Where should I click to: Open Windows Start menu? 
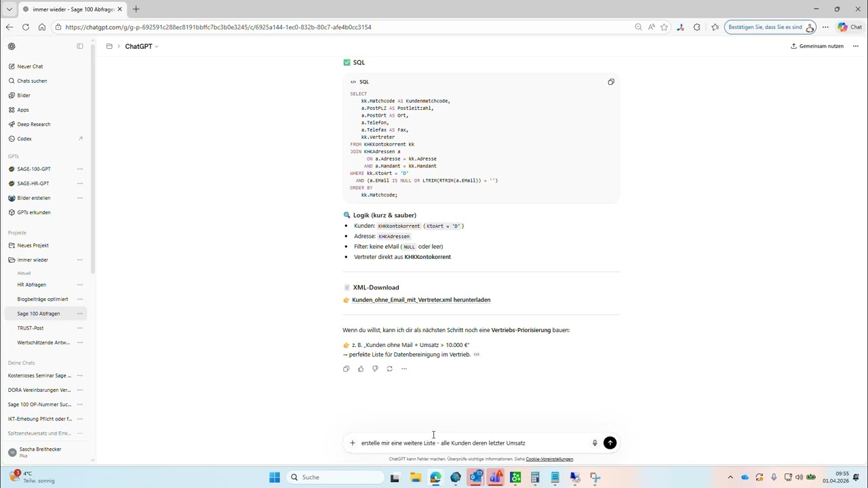coord(275,477)
